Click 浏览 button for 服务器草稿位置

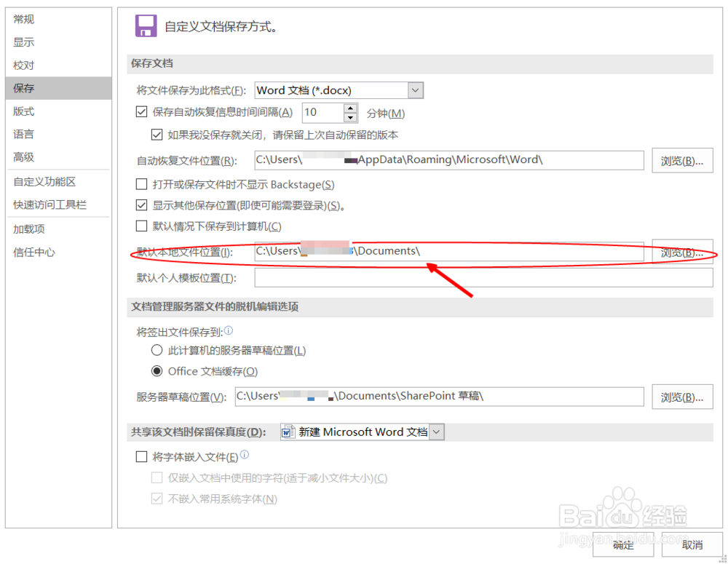682,397
